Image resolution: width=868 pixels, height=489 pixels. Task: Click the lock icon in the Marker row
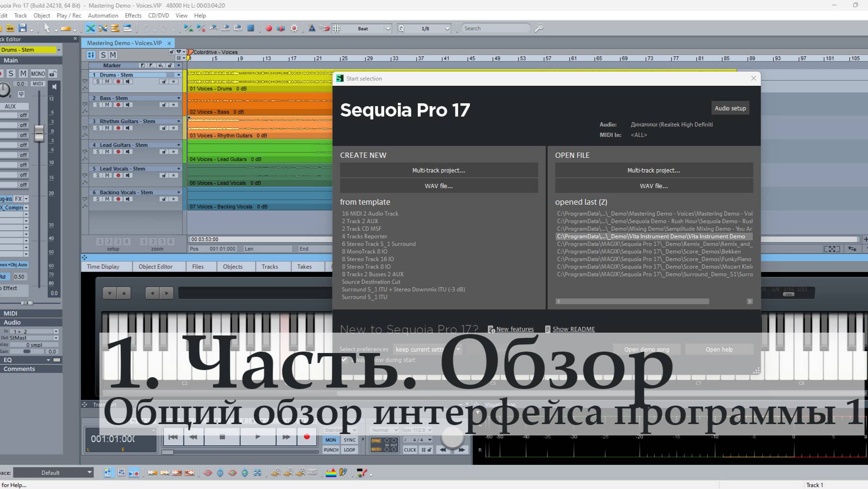(169, 65)
